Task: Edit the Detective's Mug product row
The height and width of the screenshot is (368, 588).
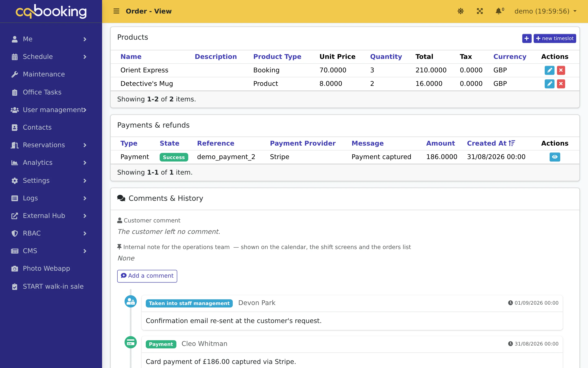Action: point(549,84)
